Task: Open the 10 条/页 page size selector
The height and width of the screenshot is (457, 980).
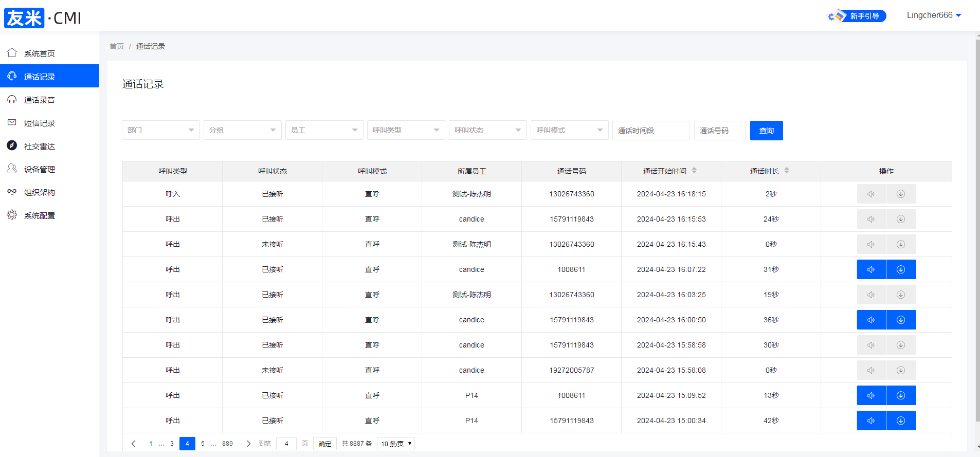Action: 395,444
